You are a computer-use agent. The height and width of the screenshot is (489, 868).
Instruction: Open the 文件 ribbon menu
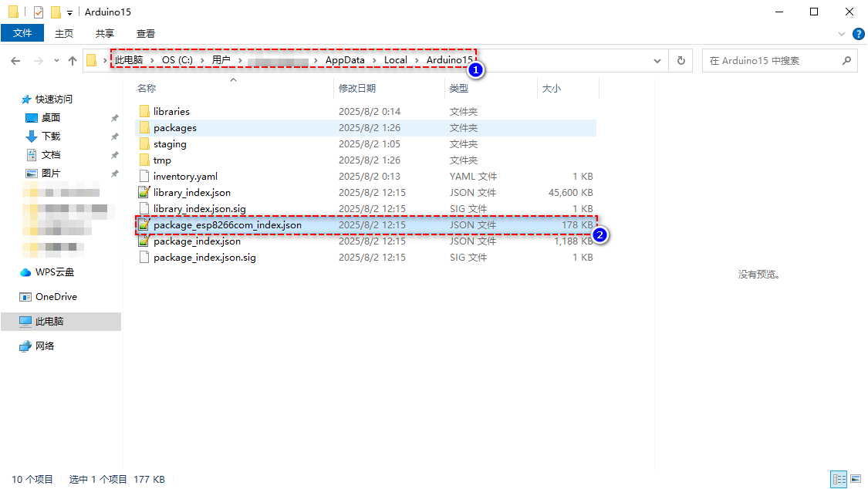click(22, 33)
